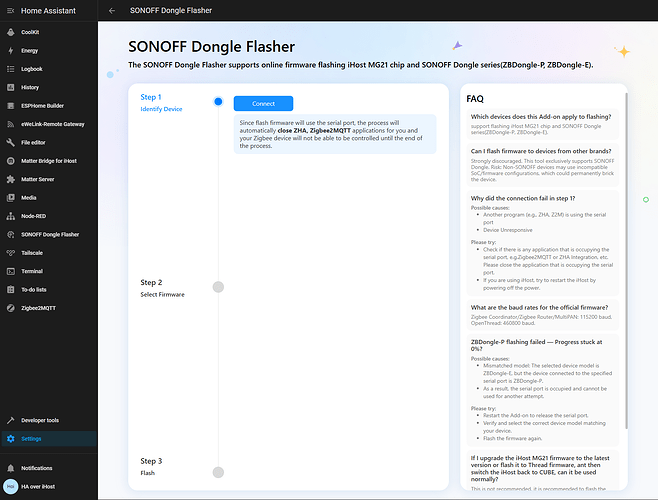This screenshot has height=500, width=658.
Task: Open the Zigbee2MQTT icon
Action: coord(10,308)
